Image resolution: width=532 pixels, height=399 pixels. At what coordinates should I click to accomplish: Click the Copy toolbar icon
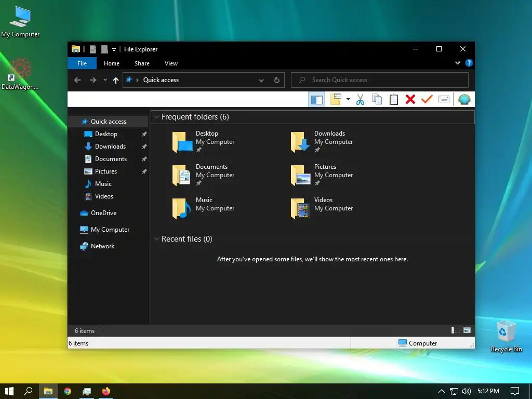click(377, 99)
